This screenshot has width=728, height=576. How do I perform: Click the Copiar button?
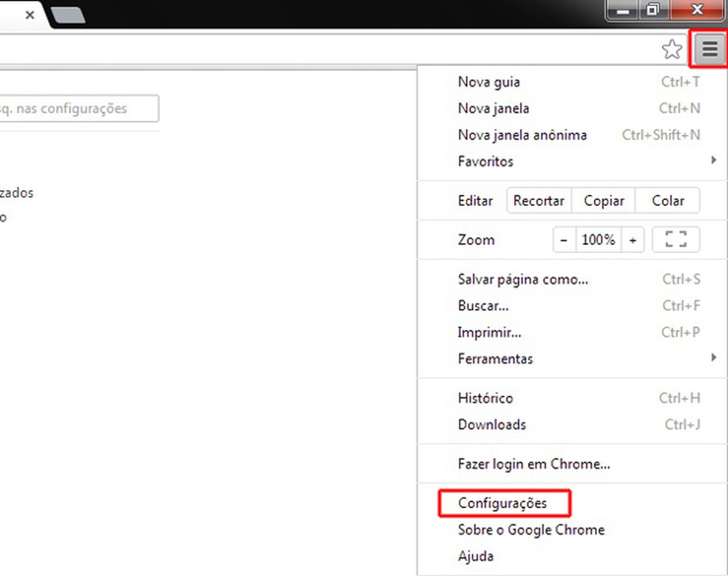point(604,200)
